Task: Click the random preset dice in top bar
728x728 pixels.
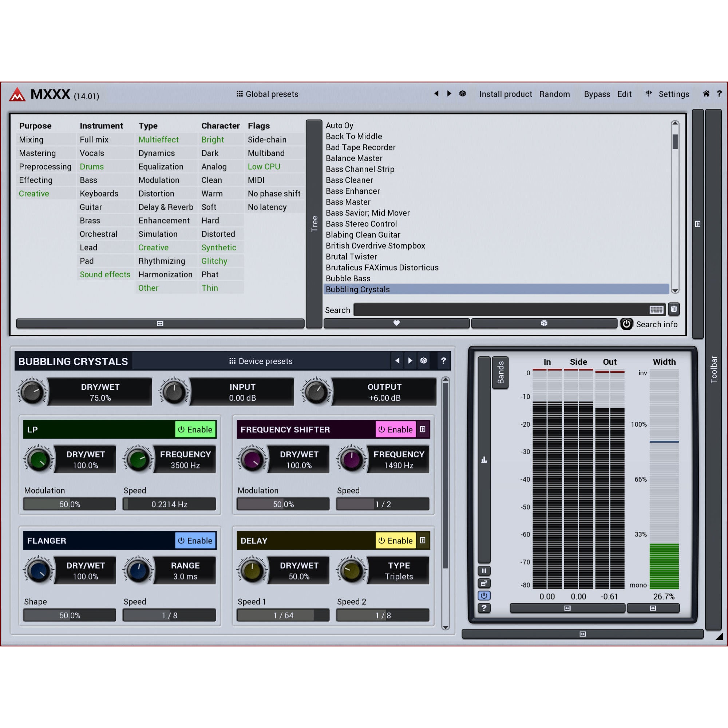Action: tap(462, 94)
